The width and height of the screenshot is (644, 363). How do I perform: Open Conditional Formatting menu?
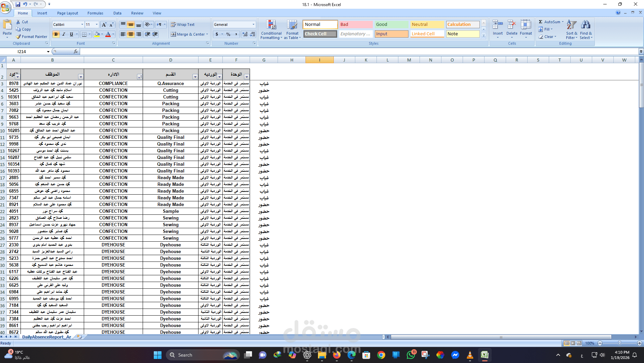click(x=271, y=30)
